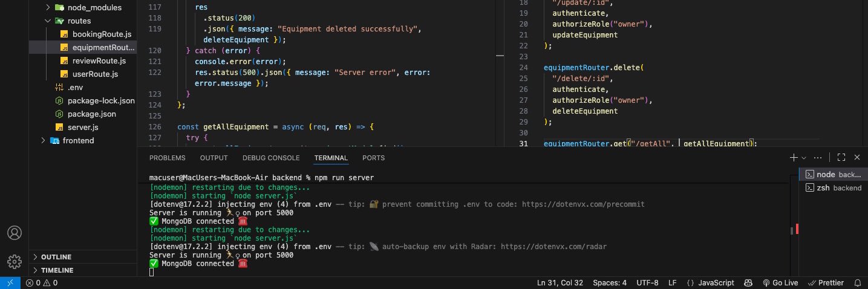Viewport: 868px width, 289px height.
Task: Click the JS icon beside userRoute.js
Action: click(x=65, y=74)
